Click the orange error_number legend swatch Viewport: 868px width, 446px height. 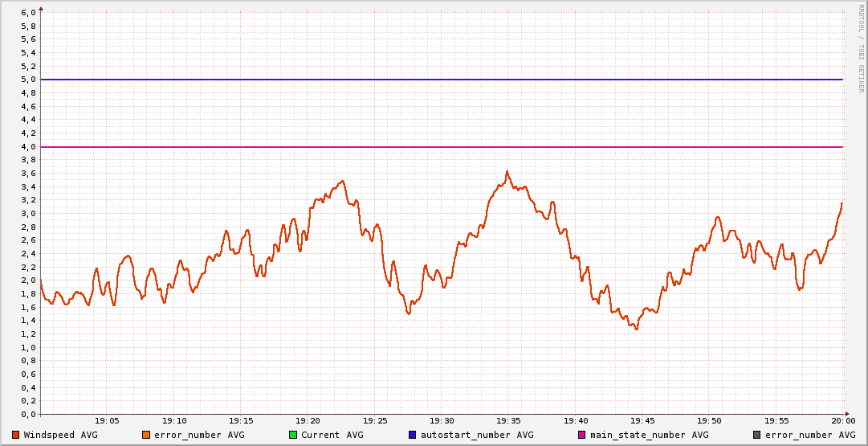(x=145, y=435)
